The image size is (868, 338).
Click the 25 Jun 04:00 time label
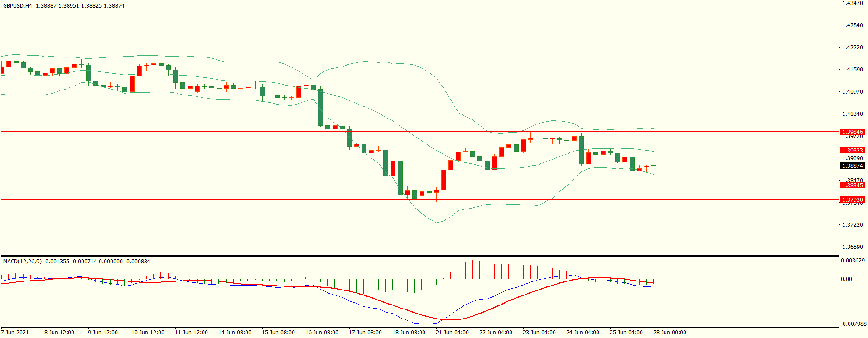[x=626, y=333]
